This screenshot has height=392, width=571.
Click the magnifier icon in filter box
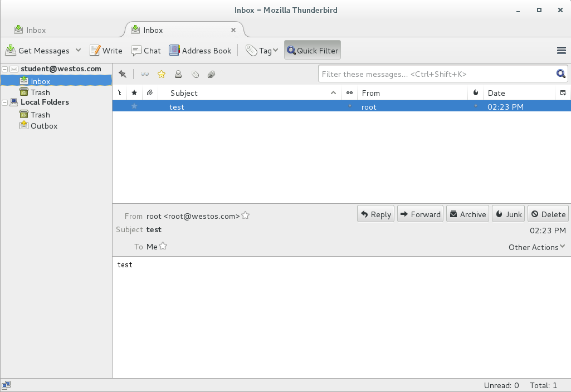(561, 74)
